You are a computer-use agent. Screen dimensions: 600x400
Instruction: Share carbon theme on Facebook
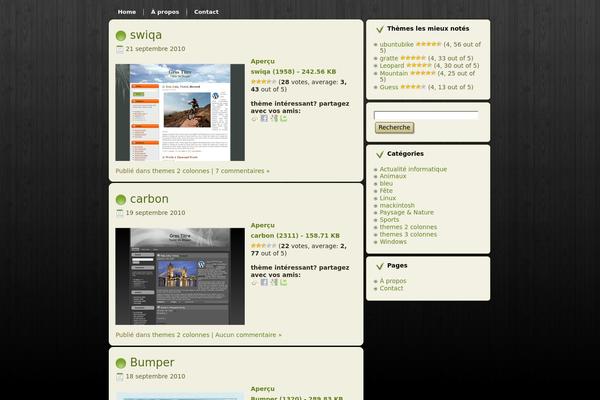pos(264,282)
